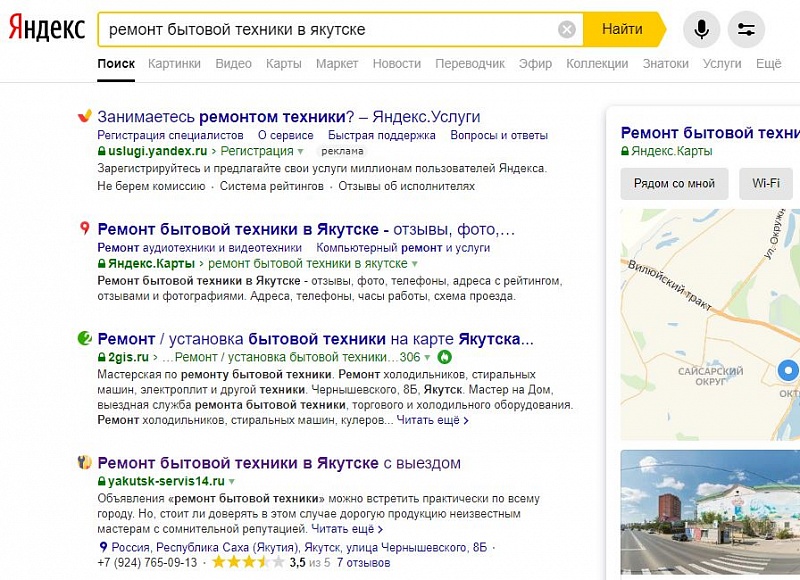Click the 2GIS green favicon
The height and width of the screenshot is (580, 800).
(x=85, y=338)
